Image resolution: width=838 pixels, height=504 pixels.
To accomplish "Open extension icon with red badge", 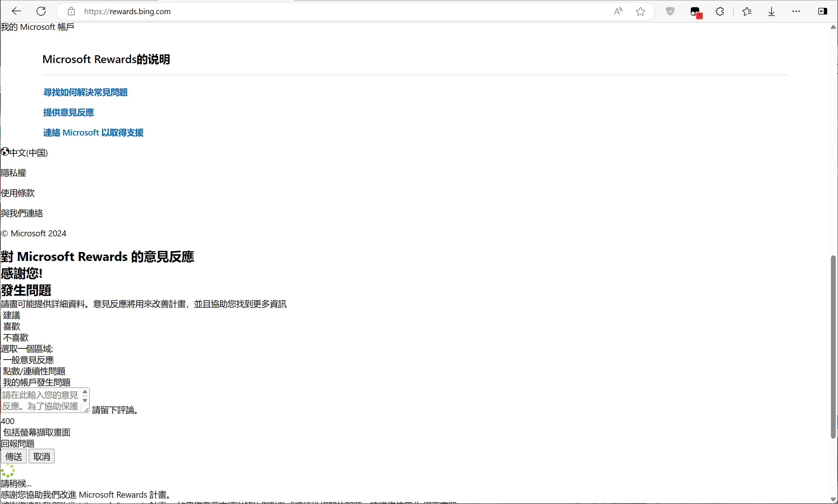I will pyautogui.click(x=696, y=12).
